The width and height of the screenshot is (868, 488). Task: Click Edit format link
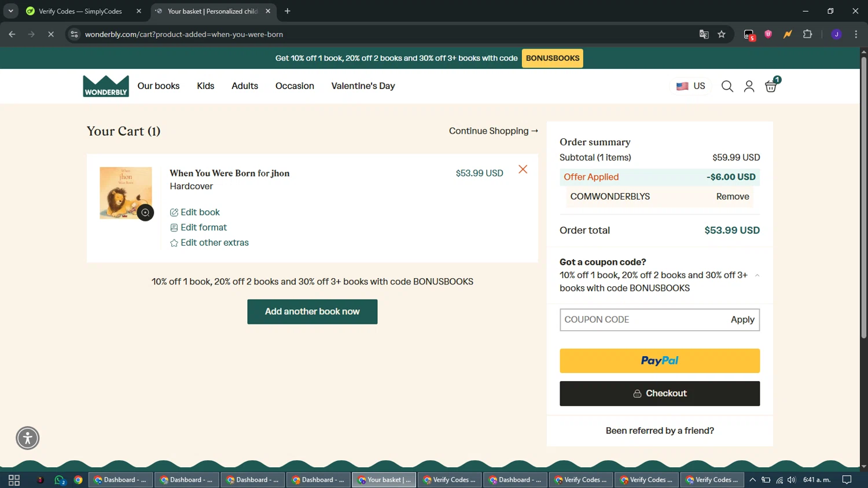[x=198, y=227]
